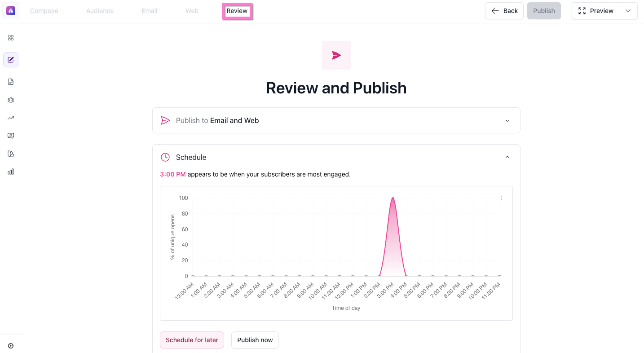This screenshot has height=353, width=644.
Task: Click the % of unique opens axis label
Action: coord(172,237)
